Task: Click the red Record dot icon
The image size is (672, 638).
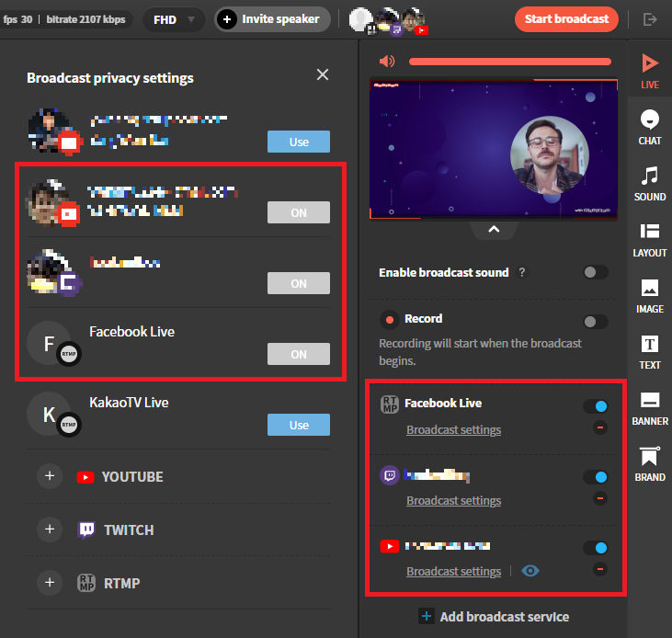Action: click(x=390, y=320)
